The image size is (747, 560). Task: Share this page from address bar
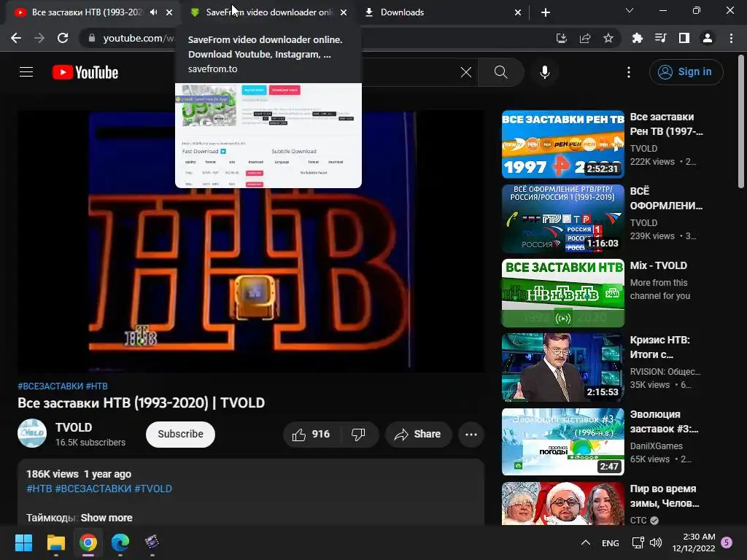pyautogui.click(x=584, y=38)
